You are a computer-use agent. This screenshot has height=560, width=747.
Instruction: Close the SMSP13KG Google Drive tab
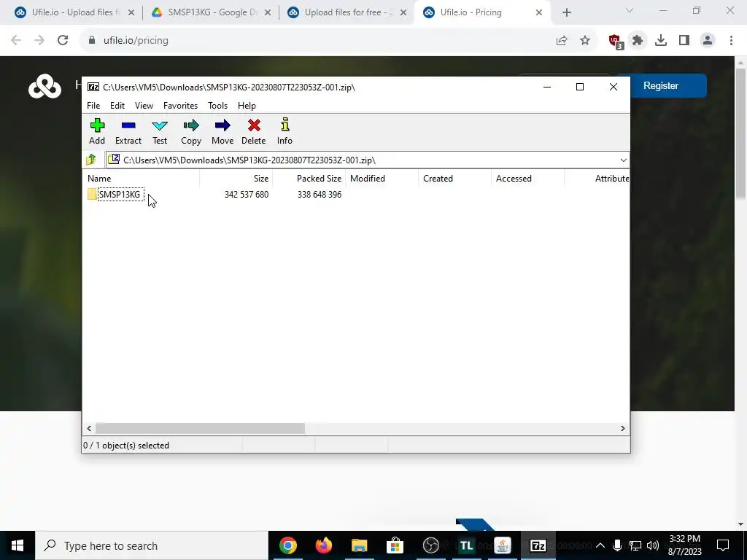(x=268, y=13)
